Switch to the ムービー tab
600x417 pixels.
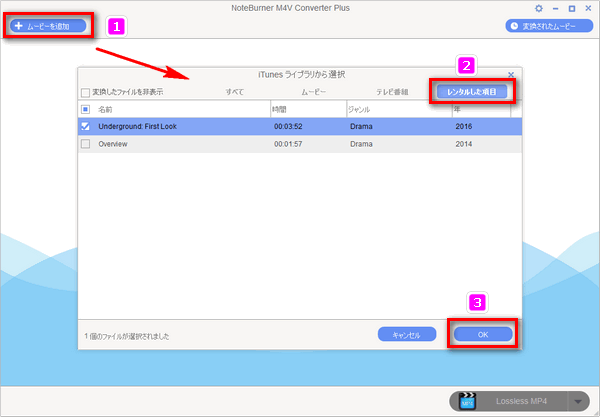click(314, 92)
